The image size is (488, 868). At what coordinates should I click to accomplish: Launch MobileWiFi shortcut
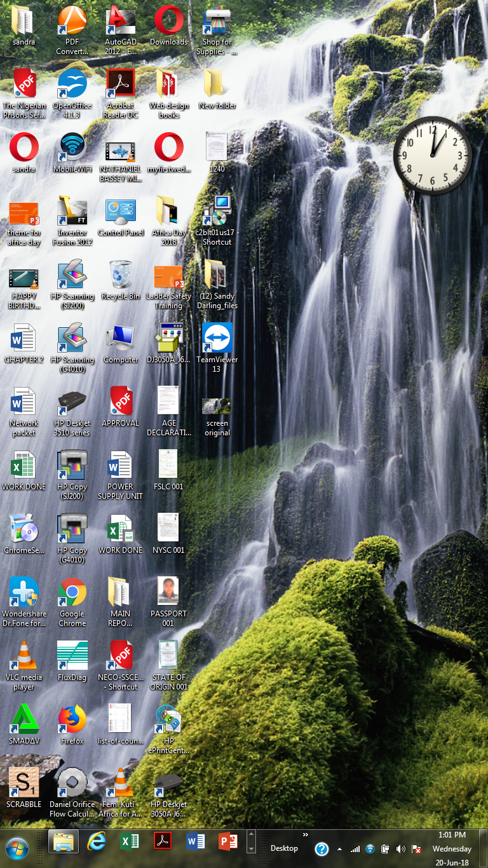tap(72, 147)
